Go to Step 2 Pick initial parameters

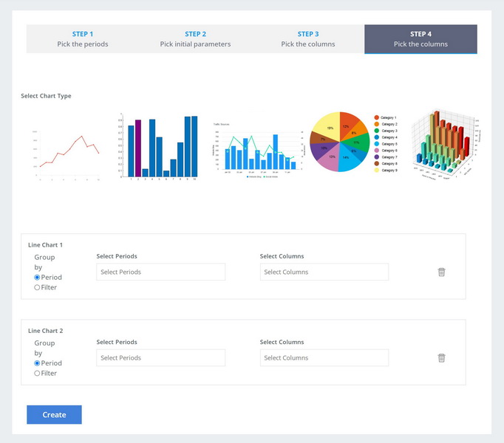[195, 39]
